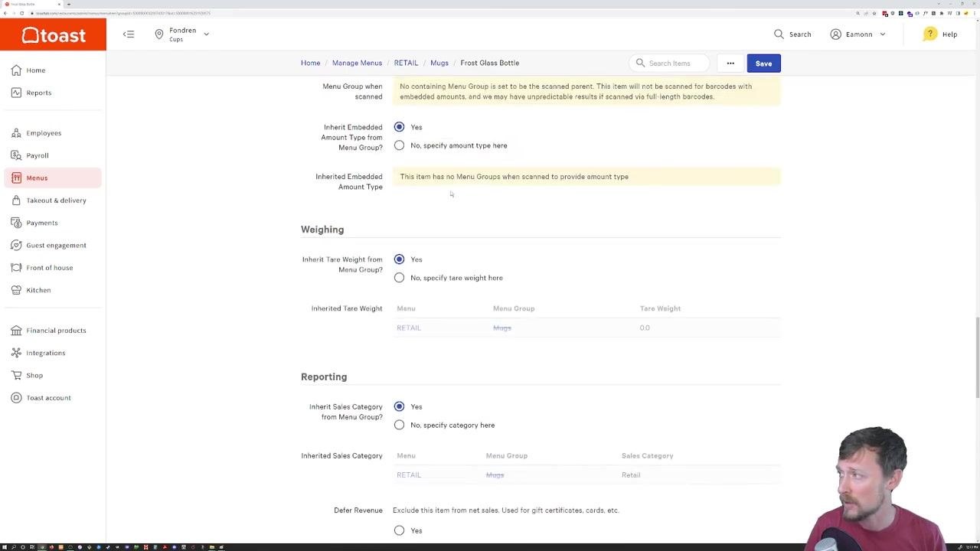This screenshot has width=980, height=551.
Task: Open Takeout & delivery in the sidebar
Action: tap(53, 201)
